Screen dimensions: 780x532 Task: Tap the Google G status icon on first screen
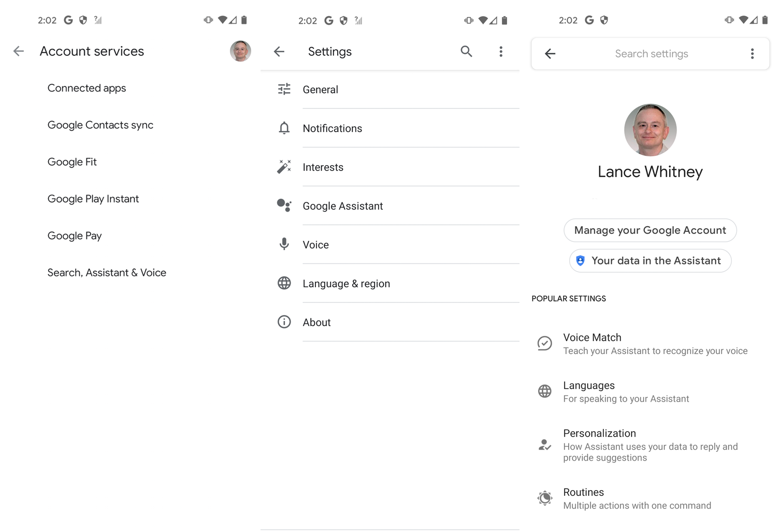click(68, 20)
